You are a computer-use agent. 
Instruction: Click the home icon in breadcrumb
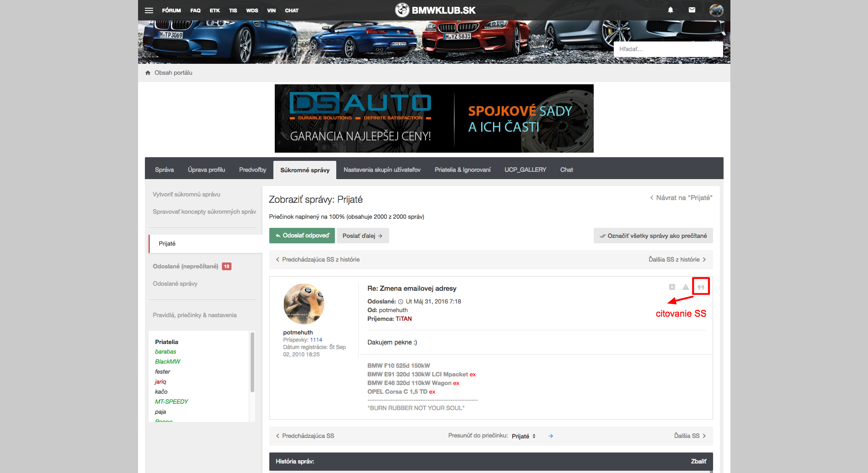148,73
